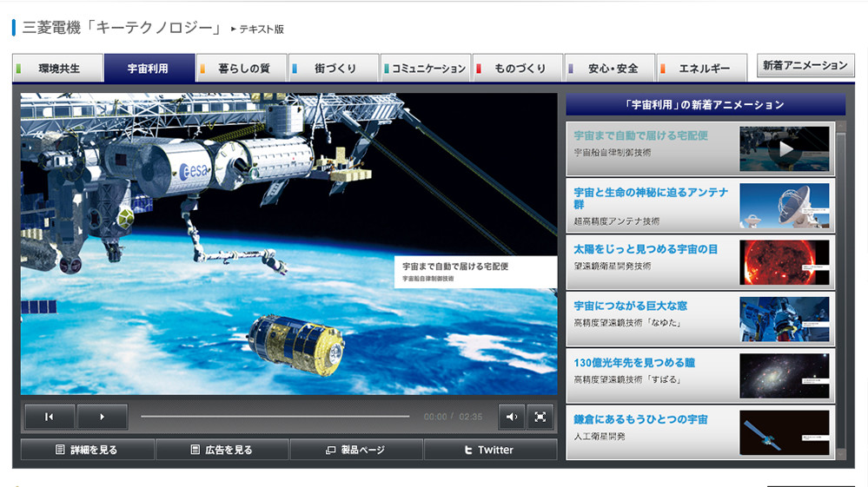Image resolution: width=868 pixels, height=487 pixels.
Task: Open 宇宙と生命の神秘に迫るアンテナ群 item
Action: point(699,206)
